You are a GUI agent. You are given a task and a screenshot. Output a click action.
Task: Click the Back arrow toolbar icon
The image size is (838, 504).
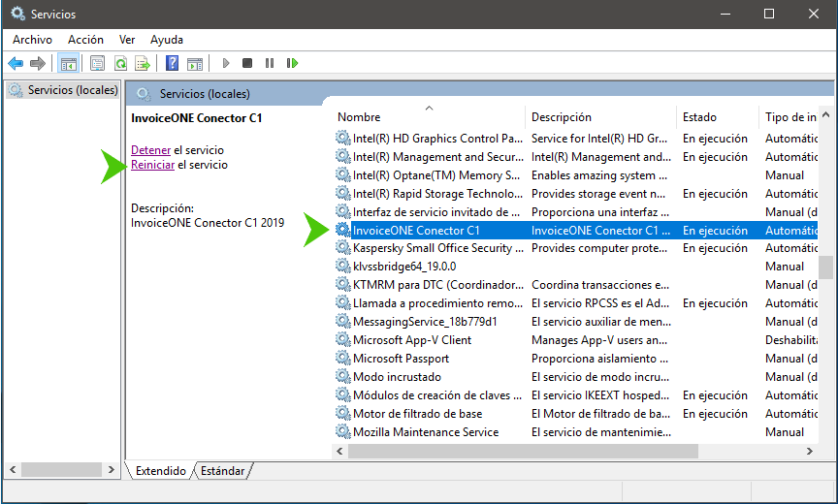(16, 64)
